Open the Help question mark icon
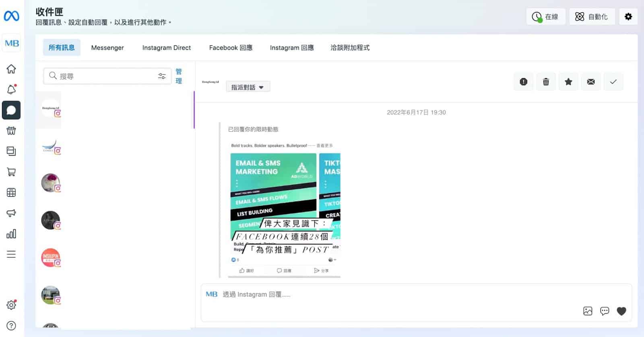 pos(11,326)
